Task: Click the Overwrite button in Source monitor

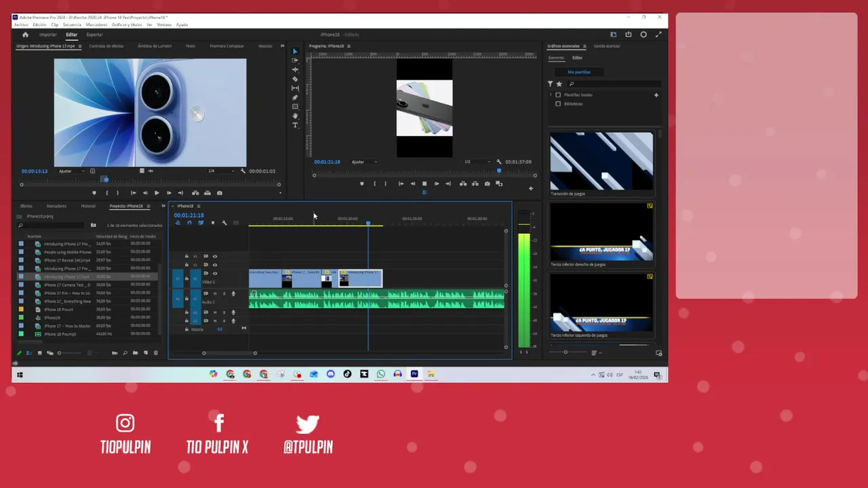Action: 208,192
